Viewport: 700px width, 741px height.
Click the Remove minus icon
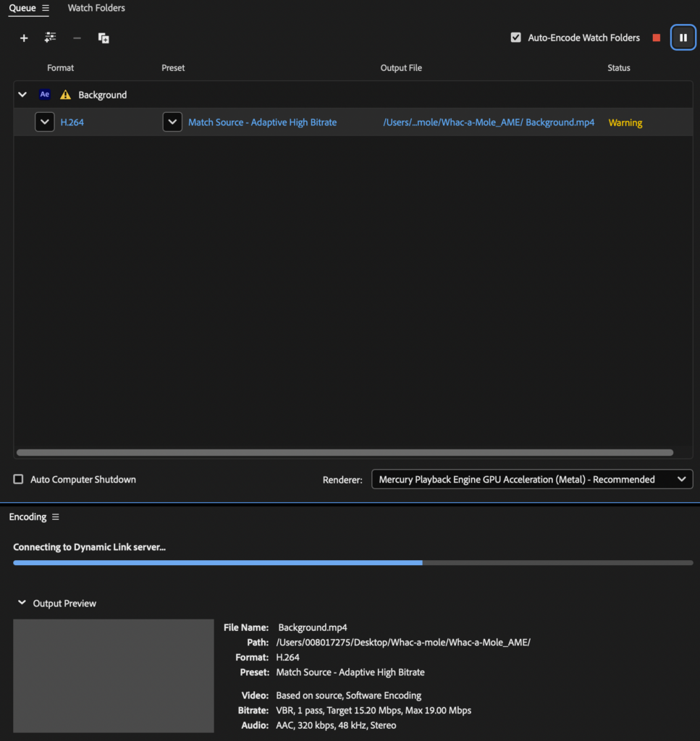pyautogui.click(x=77, y=38)
